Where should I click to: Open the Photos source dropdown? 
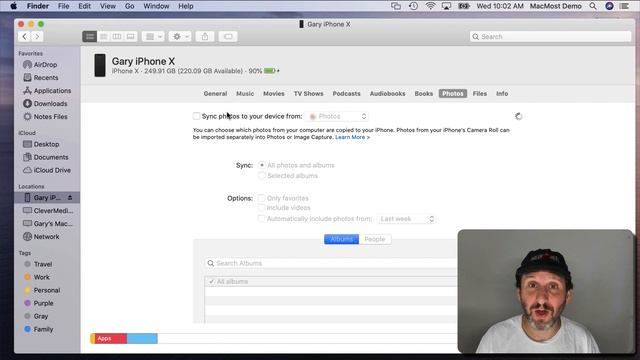click(x=338, y=116)
